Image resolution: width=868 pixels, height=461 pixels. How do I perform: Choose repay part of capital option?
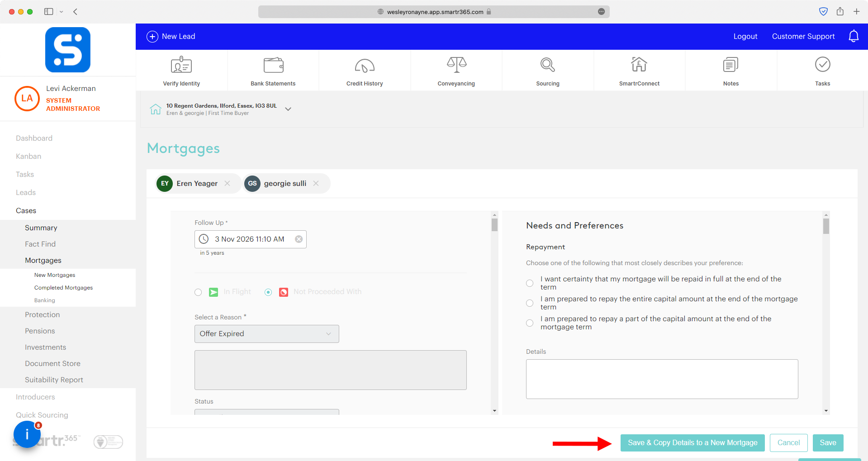[530, 323]
